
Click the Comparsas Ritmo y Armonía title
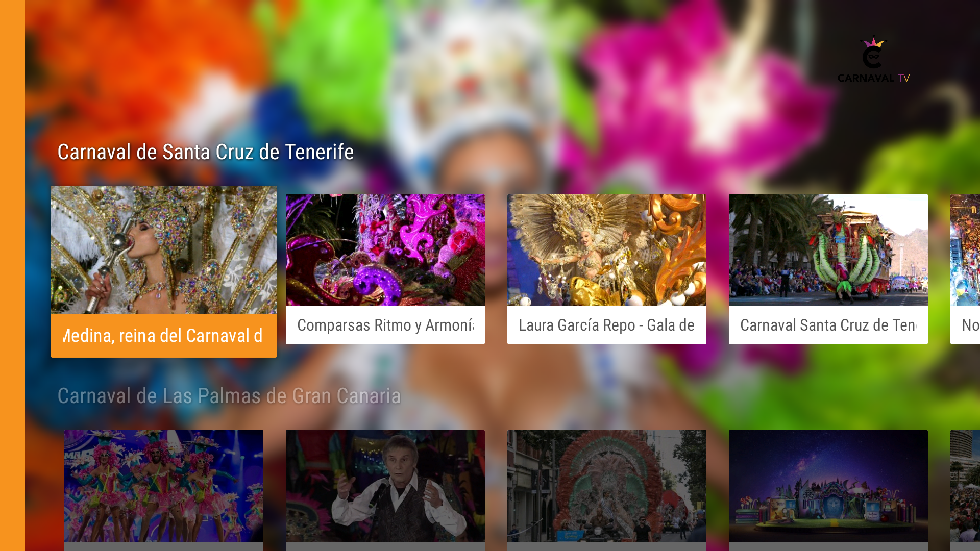(x=385, y=325)
